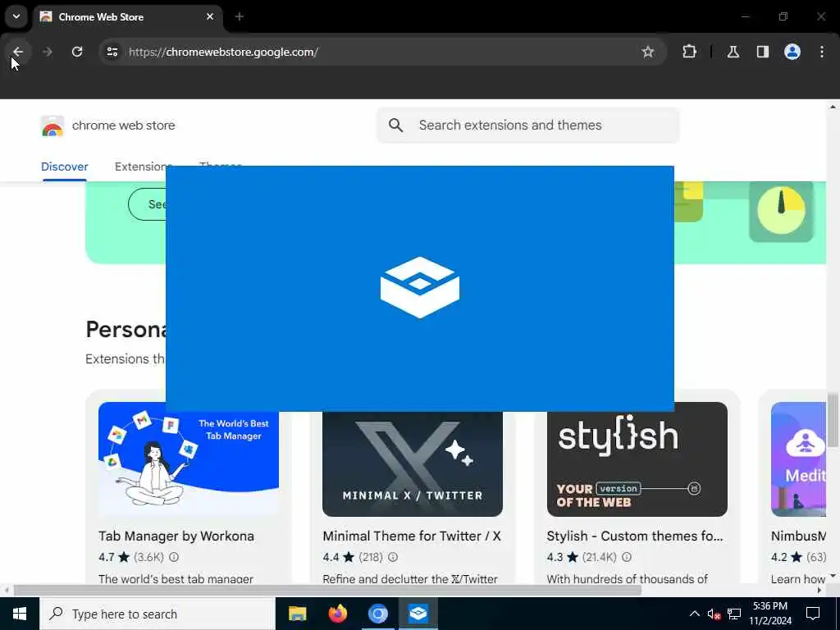Open the Chrome three-dot menu
Image resolution: width=840 pixels, height=630 pixels.
tap(821, 52)
